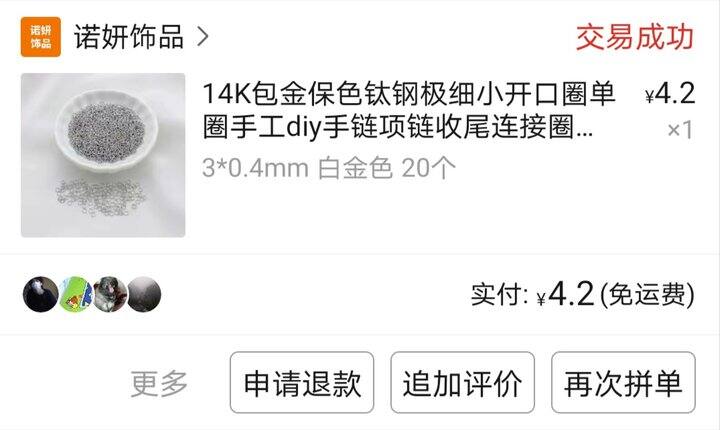Tap the 实付 ¥4.2 payment total
Screen dimensions: 720x430
pos(533,294)
